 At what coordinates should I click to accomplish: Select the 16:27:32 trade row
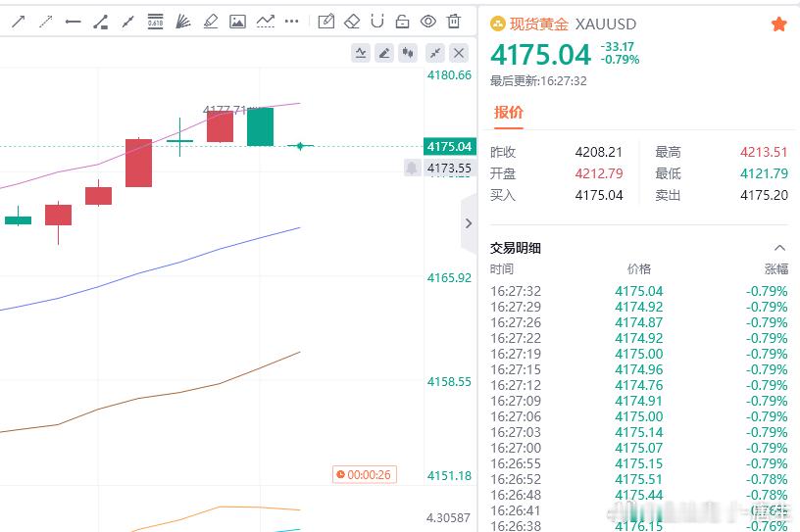point(639,291)
